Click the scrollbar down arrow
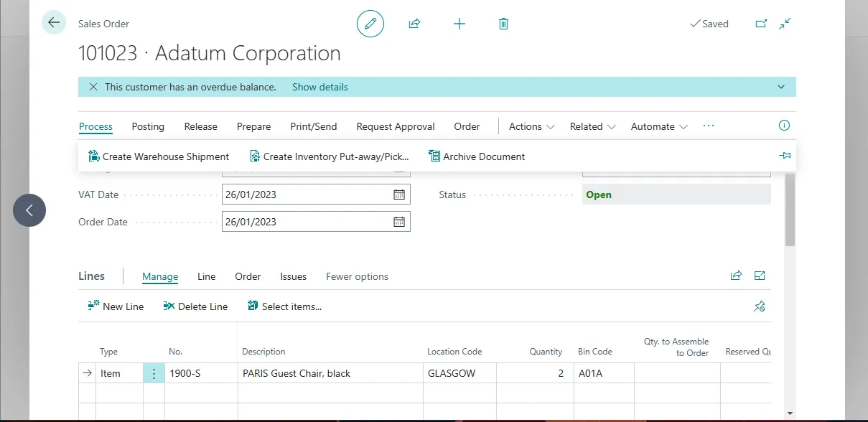 point(790,413)
